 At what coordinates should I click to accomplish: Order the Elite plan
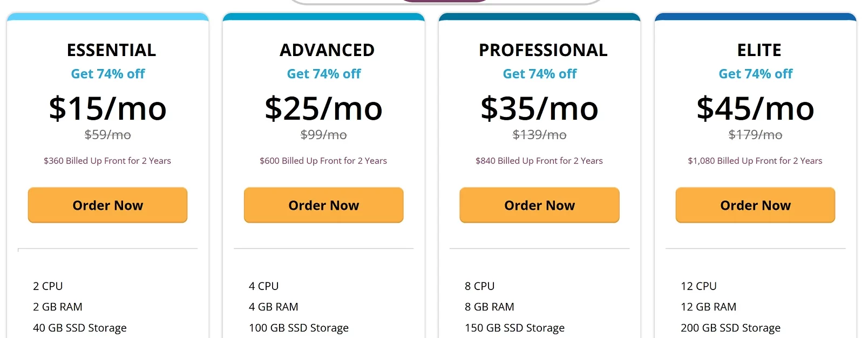(755, 205)
